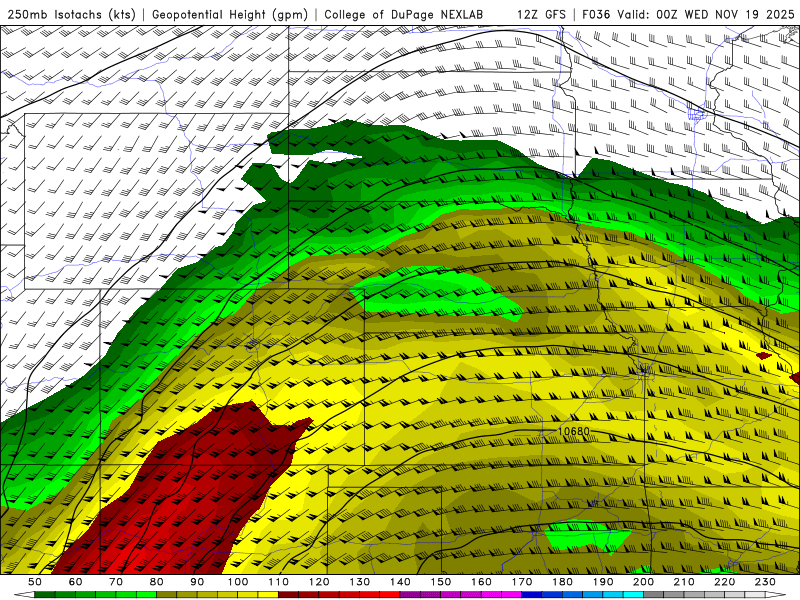The height and width of the screenshot is (600, 800).
Task: Select the darkest green swatch at 50 kts
Action: (x=45, y=595)
